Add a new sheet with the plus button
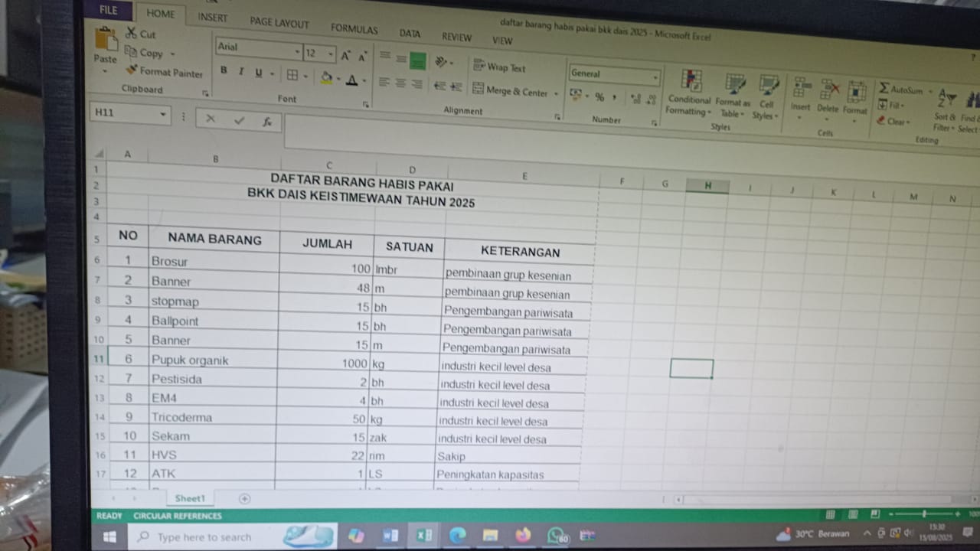 coord(244,498)
